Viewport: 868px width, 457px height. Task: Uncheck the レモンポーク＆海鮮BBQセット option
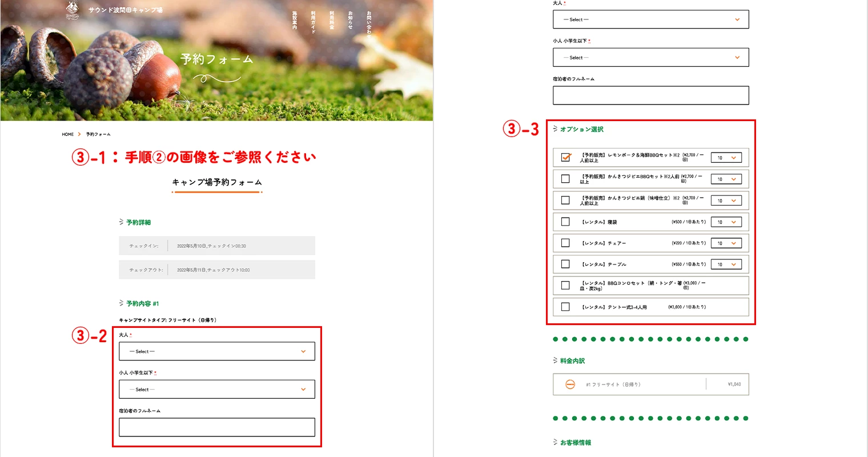(566, 158)
